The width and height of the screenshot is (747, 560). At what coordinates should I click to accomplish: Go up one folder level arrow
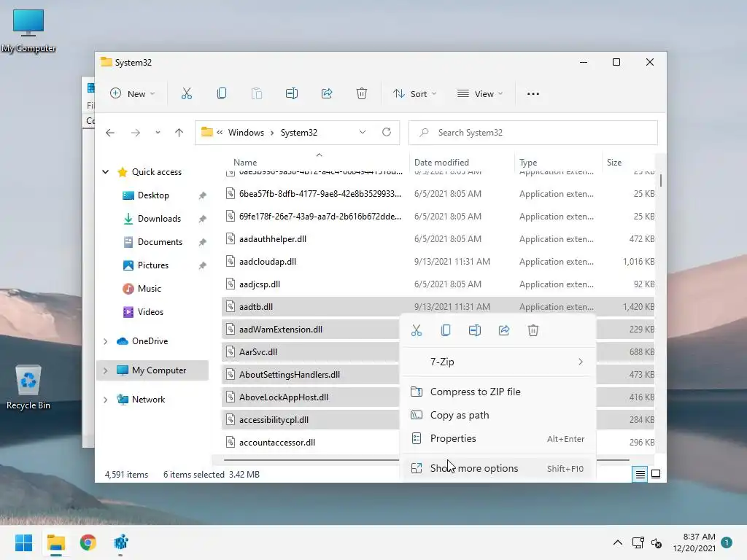point(179,133)
